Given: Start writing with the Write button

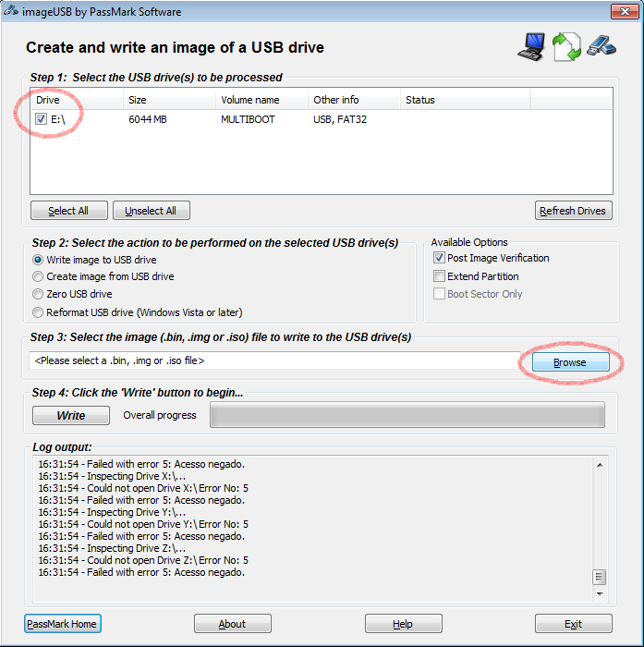Looking at the screenshot, I should [71, 416].
